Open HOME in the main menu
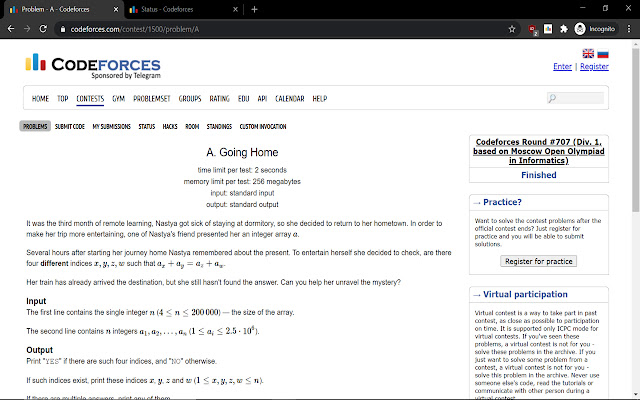 coord(40,98)
